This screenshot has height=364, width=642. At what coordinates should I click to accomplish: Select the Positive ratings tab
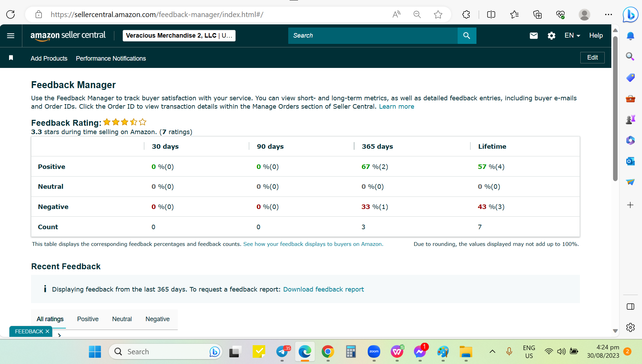(x=88, y=319)
